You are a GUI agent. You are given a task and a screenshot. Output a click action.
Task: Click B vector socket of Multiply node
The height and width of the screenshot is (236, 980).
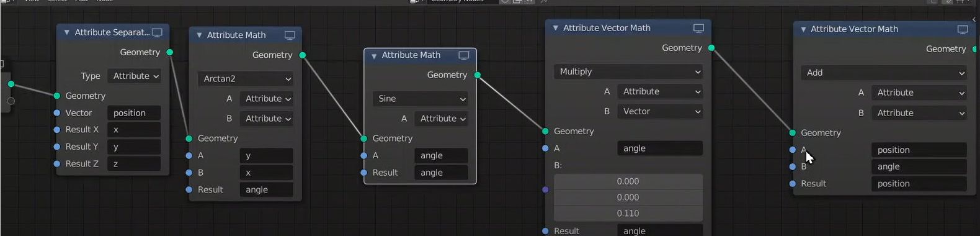tap(545, 189)
